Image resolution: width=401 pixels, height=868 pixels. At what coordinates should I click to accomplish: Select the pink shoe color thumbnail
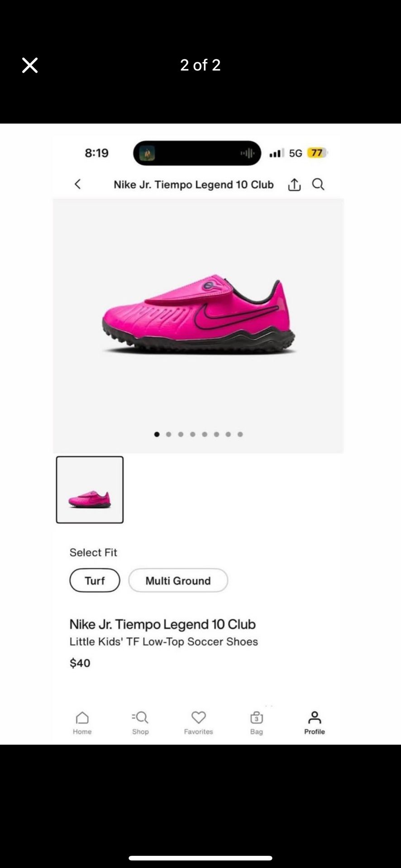pyautogui.click(x=90, y=490)
